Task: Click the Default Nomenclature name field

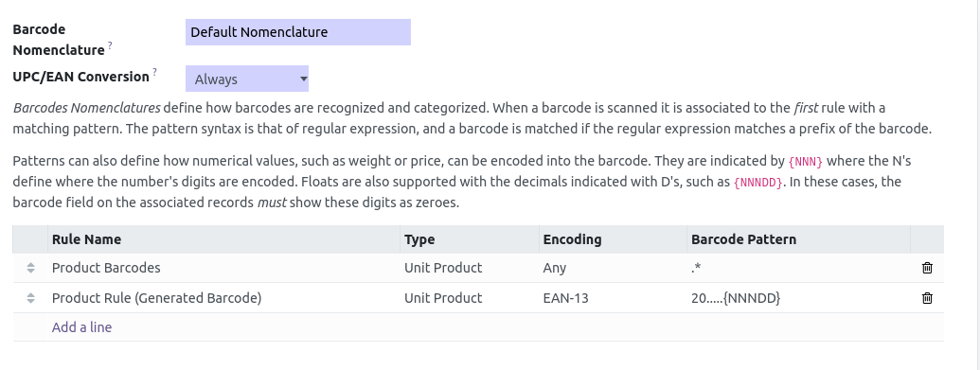Action: pyautogui.click(x=298, y=32)
